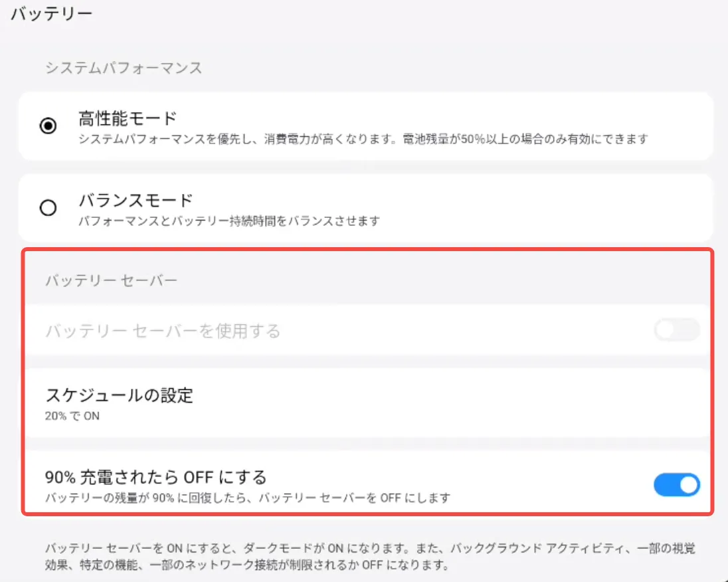Select the バランスモード radio button
Viewport: 728px width, 582px height.
pos(48,208)
